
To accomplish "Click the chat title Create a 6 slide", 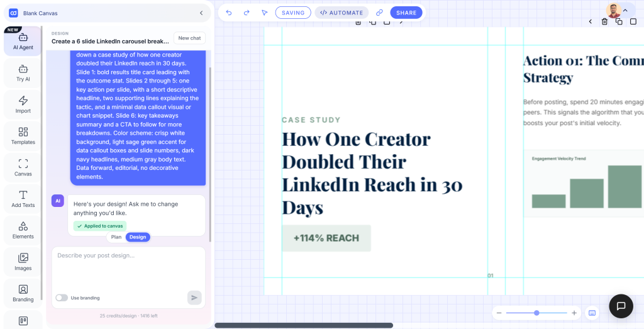I will [110, 42].
